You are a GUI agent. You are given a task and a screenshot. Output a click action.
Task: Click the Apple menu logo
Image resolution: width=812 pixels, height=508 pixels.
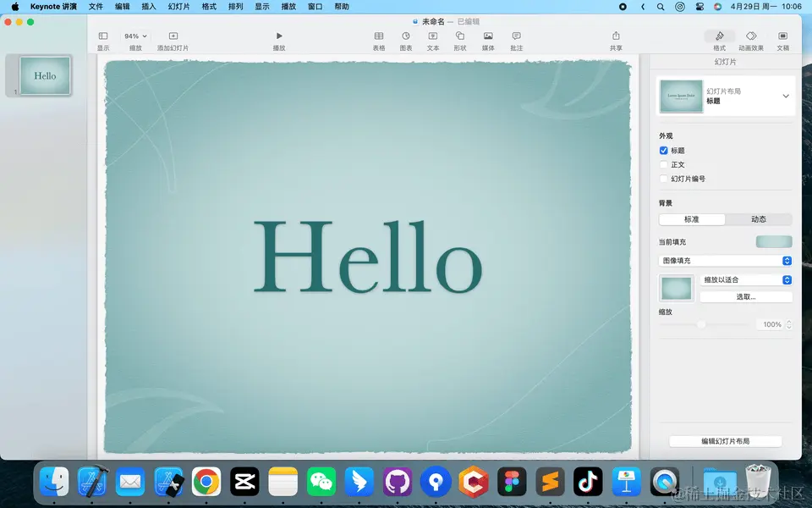click(15, 7)
